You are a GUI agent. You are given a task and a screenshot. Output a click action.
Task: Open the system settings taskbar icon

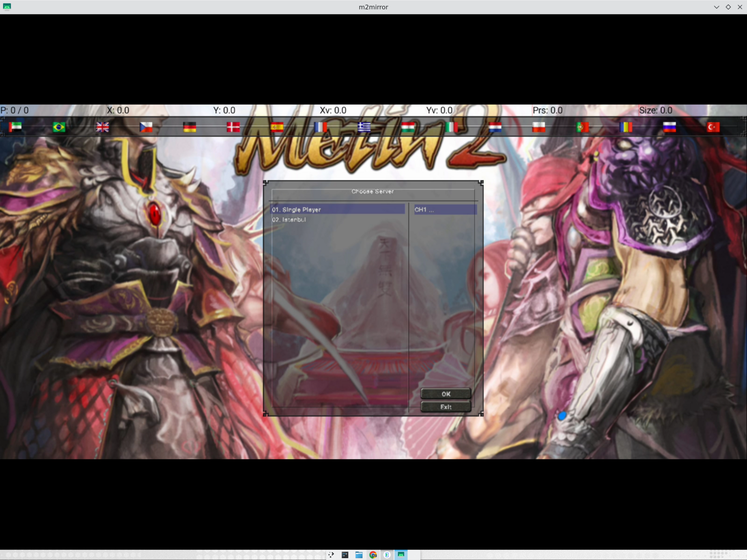[345, 555]
